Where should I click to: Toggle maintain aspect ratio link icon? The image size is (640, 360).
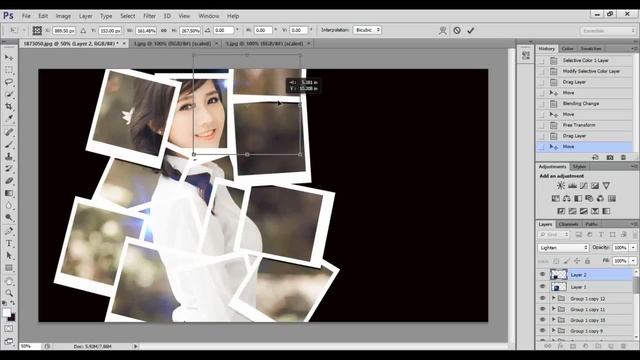click(164, 30)
